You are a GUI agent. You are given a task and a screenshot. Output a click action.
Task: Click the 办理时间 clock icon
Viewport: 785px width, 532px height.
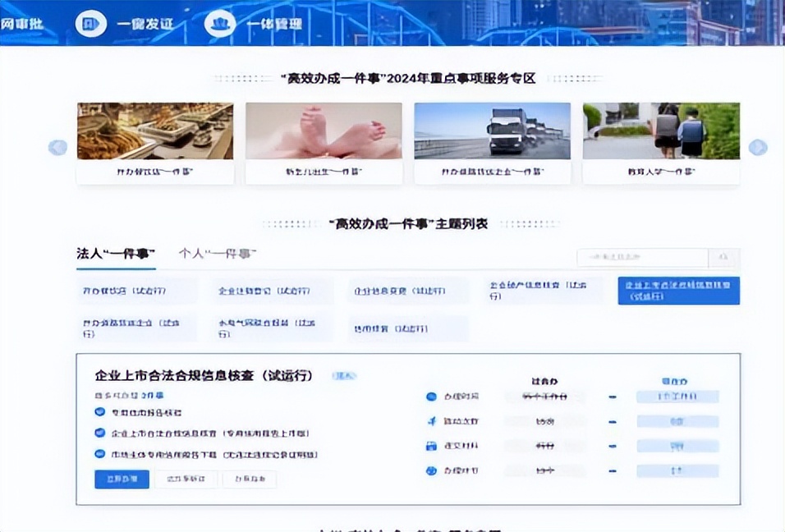(431, 397)
